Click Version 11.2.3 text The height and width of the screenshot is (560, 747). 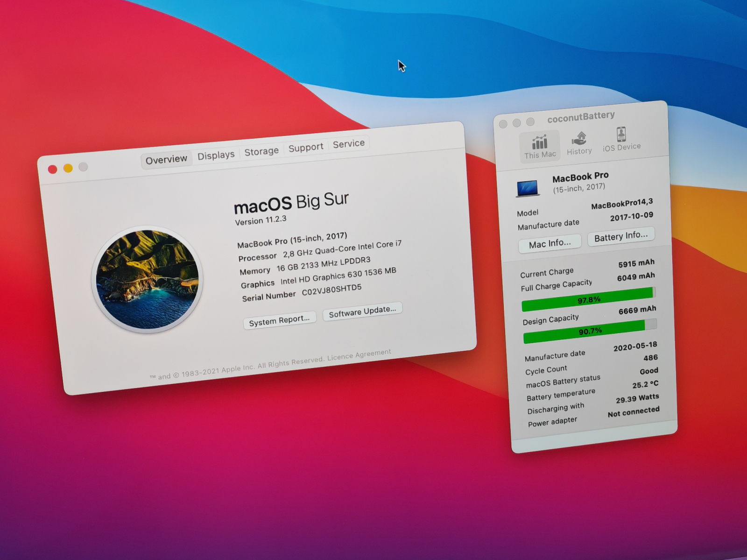pyautogui.click(x=261, y=220)
